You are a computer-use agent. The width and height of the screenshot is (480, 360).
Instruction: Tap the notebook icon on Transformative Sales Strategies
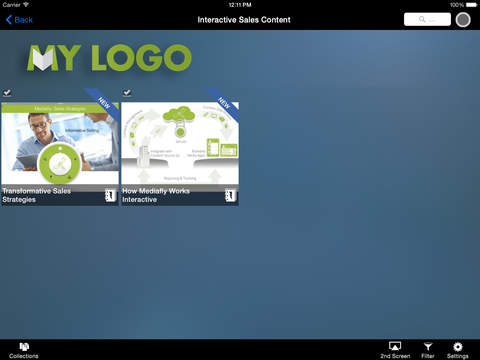tap(110, 195)
